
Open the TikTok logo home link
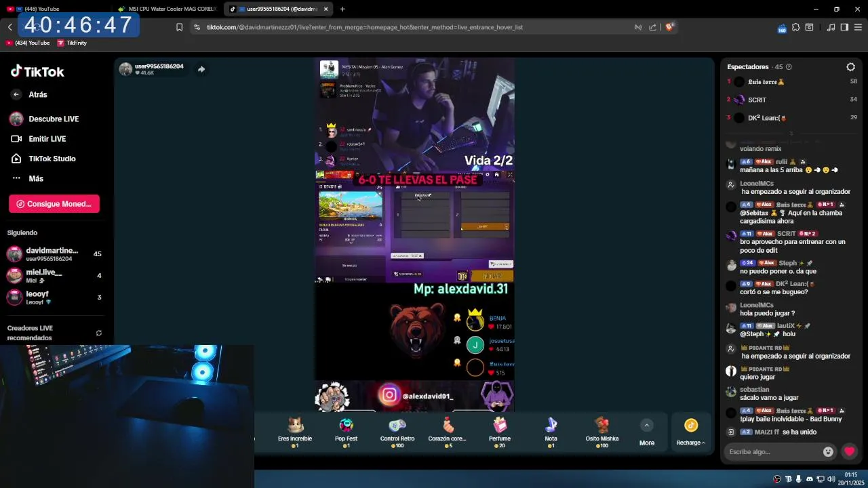click(37, 72)
